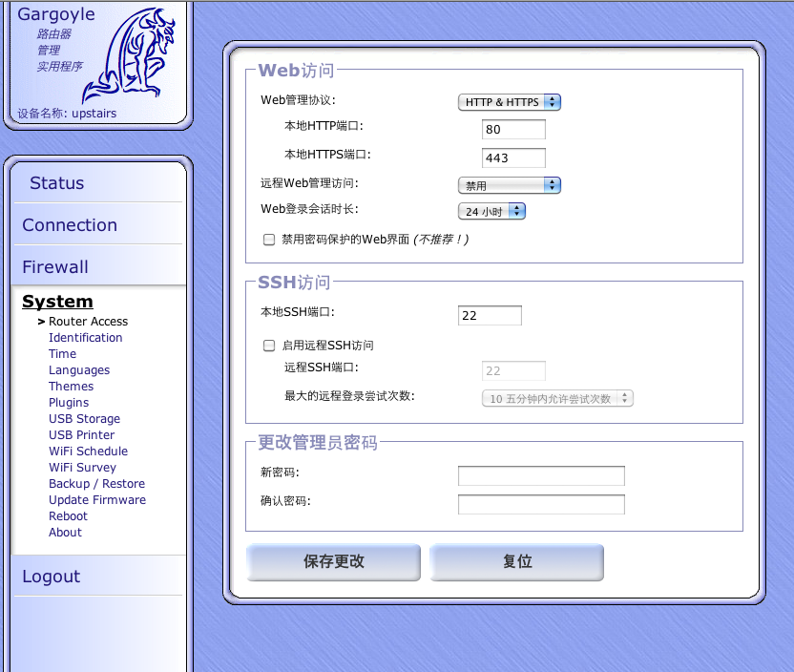Click the 确认密码 password field

click(x=541, y=505)
